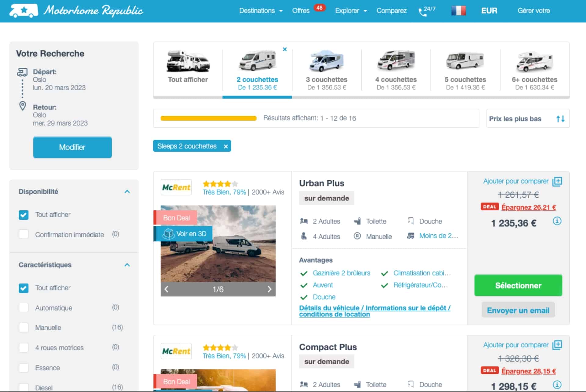The height and width of the screenshot is (392, 586).
Task: Check the Automatique filter
Action: 24,307
